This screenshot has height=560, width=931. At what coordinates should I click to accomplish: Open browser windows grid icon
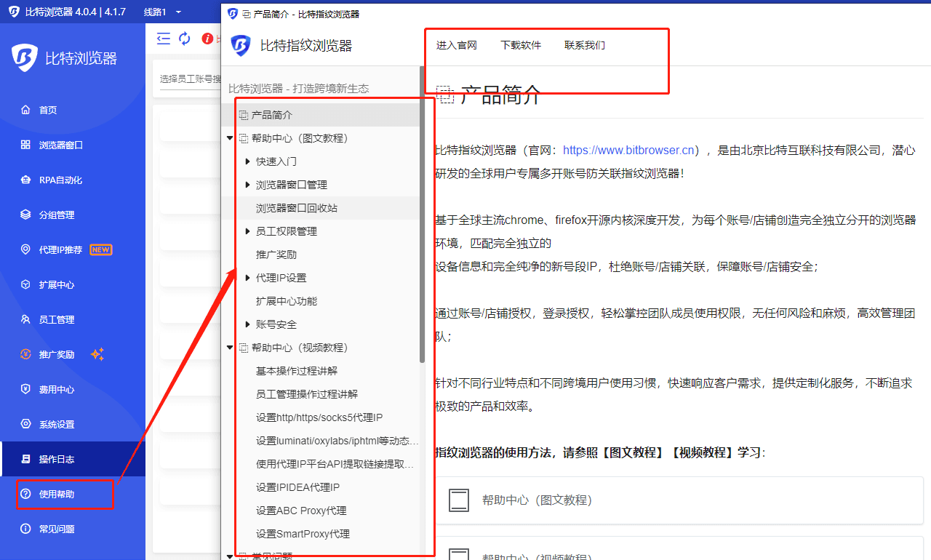pyautogui.click(x=25, y=145)
